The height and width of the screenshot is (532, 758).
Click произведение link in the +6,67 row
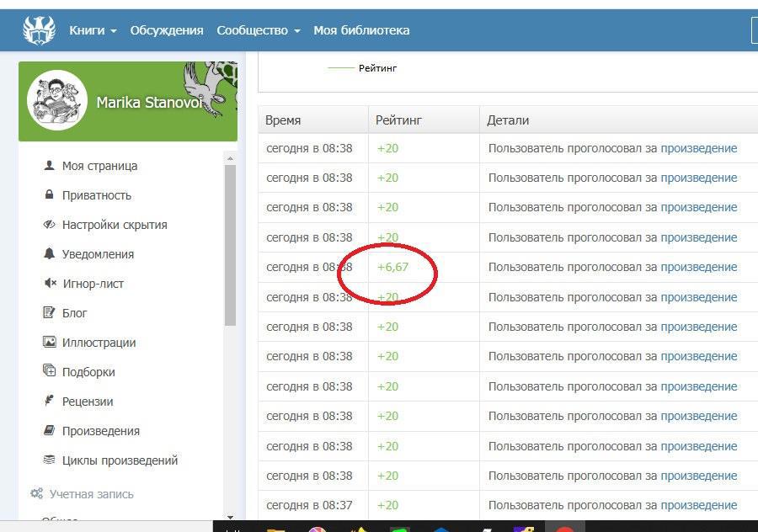(x=698, y=267)
